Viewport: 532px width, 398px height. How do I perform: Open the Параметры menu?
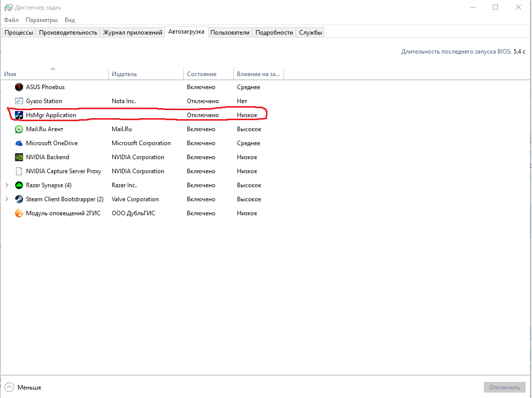[42, 20]
